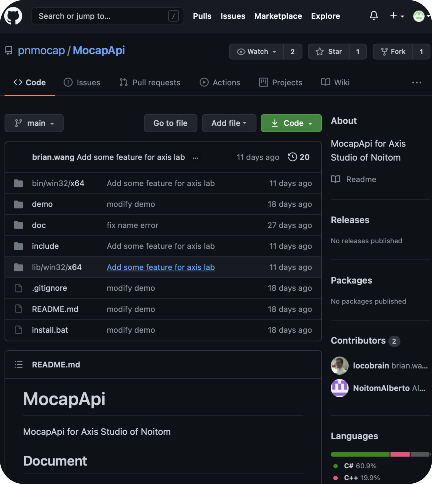This screenshot has height=484, width=432.
Task: Open locobrain contributor avatar
Action: click(x=340, y=366)
